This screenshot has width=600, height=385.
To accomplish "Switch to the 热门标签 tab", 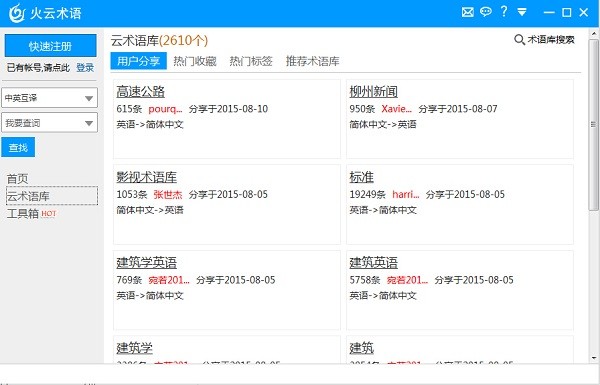I will click(251, 61).
